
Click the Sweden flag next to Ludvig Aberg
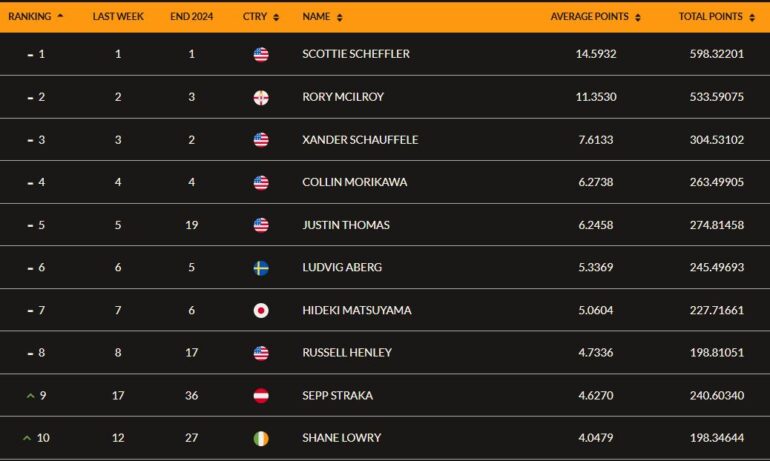tap(261, 268)
